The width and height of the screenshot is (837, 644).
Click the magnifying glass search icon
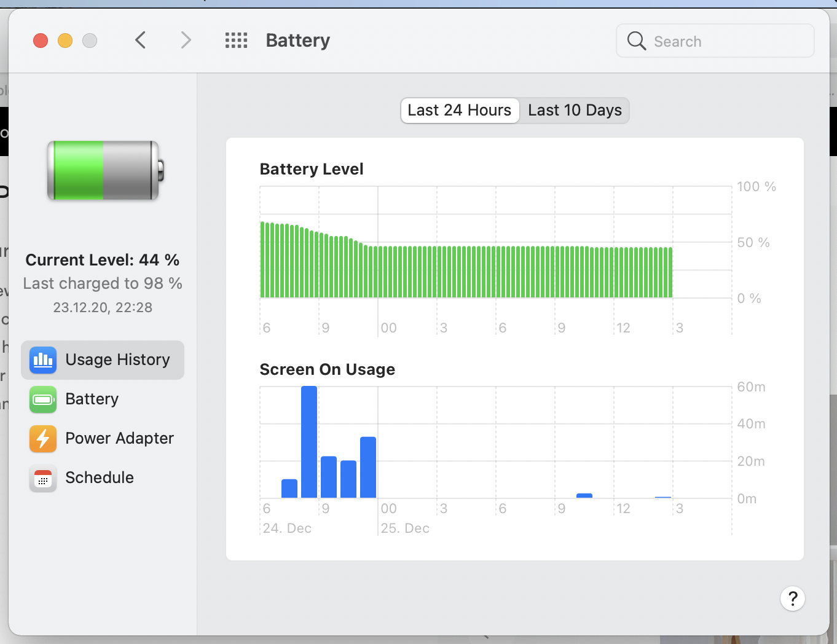637,41
